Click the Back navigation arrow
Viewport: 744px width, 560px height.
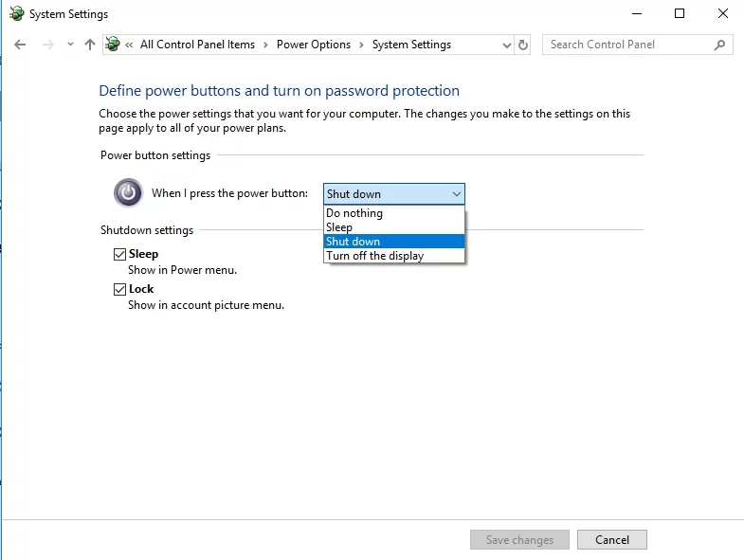pyautogui.click(x=20, y=45)
